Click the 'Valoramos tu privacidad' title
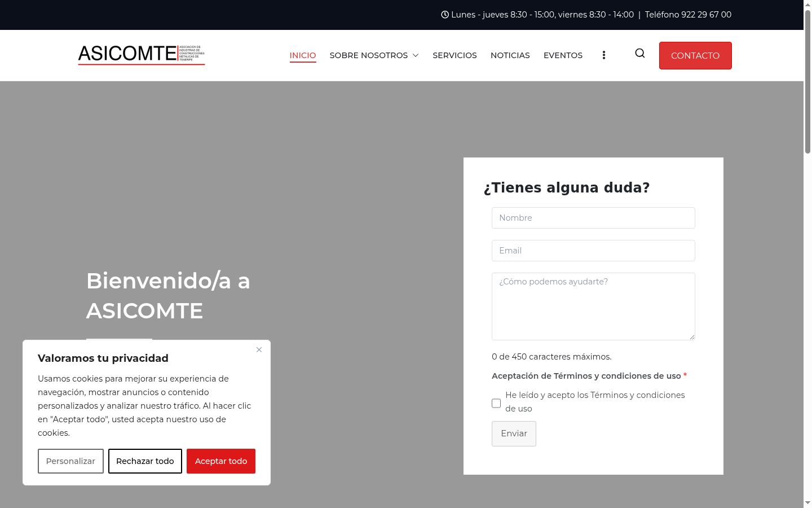Image resolution: width=812 pixels, height=508 pixels. pos(103,358)
